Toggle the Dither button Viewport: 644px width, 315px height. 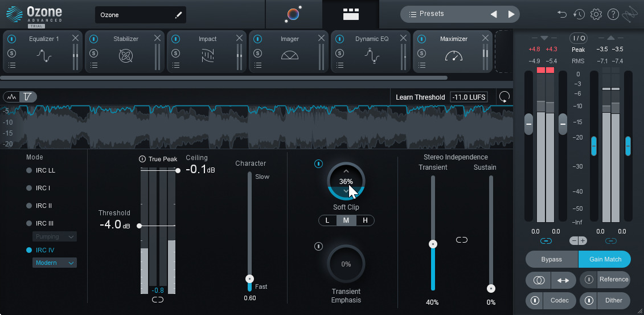click(605, 300)
